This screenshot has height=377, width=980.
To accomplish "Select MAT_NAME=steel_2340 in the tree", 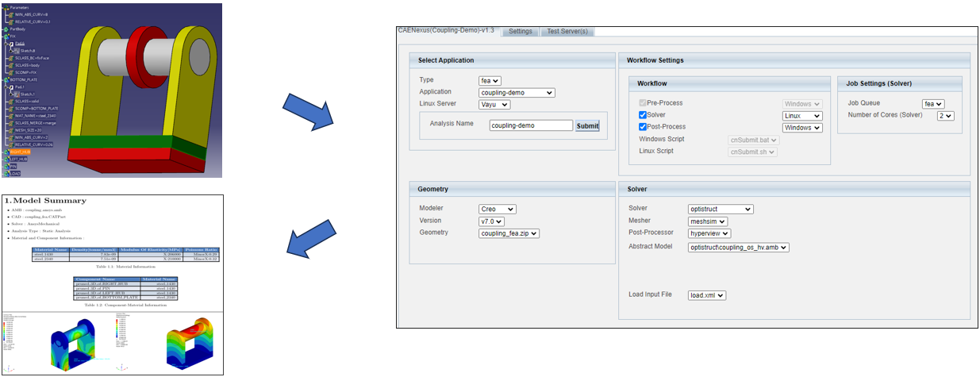I will coord(33,115).
